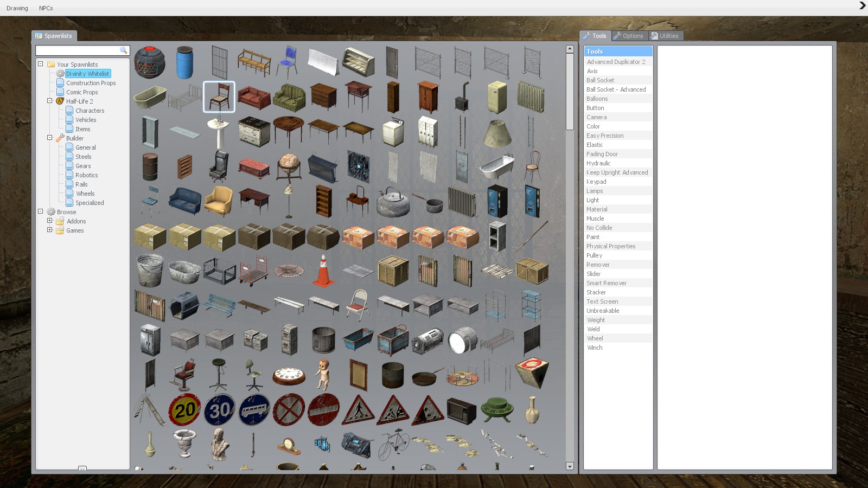Spawn the white sink prop

tap(219, 132)
